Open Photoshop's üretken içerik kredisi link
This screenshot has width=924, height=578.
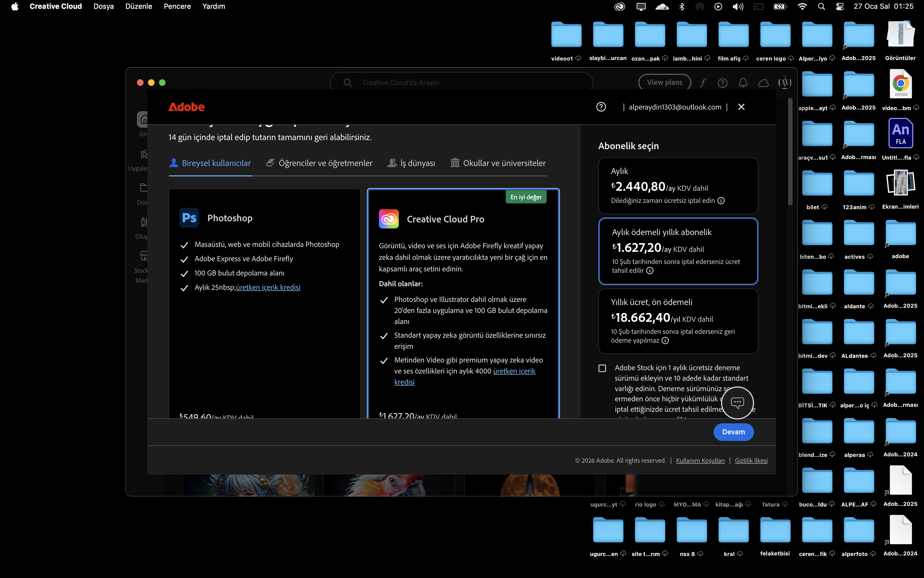point(268,287)
